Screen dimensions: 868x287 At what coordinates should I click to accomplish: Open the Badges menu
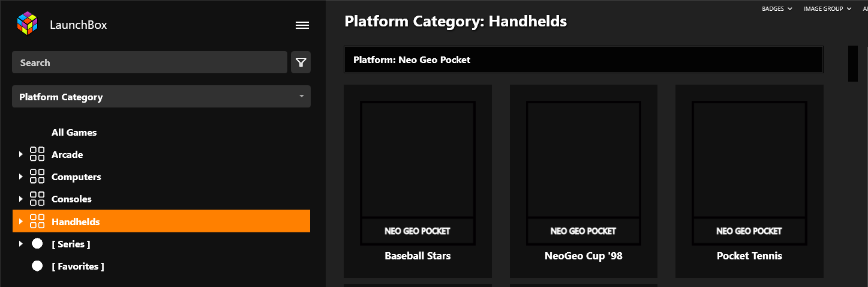777,8
